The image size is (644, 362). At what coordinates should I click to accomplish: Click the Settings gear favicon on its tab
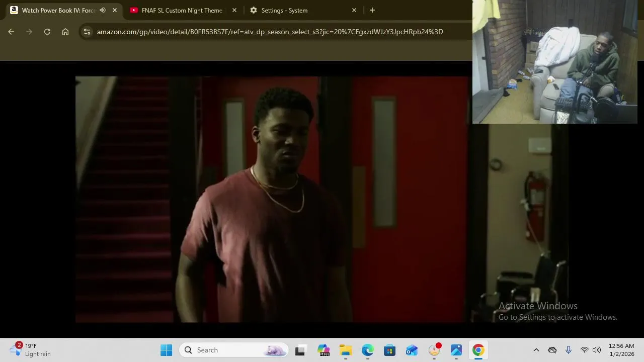coord(254,10)
